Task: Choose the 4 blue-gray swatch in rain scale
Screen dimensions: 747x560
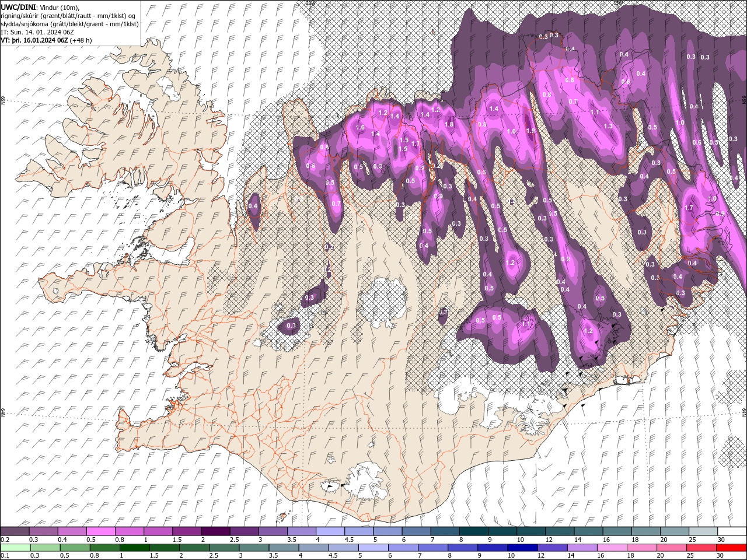Action: 315,547
